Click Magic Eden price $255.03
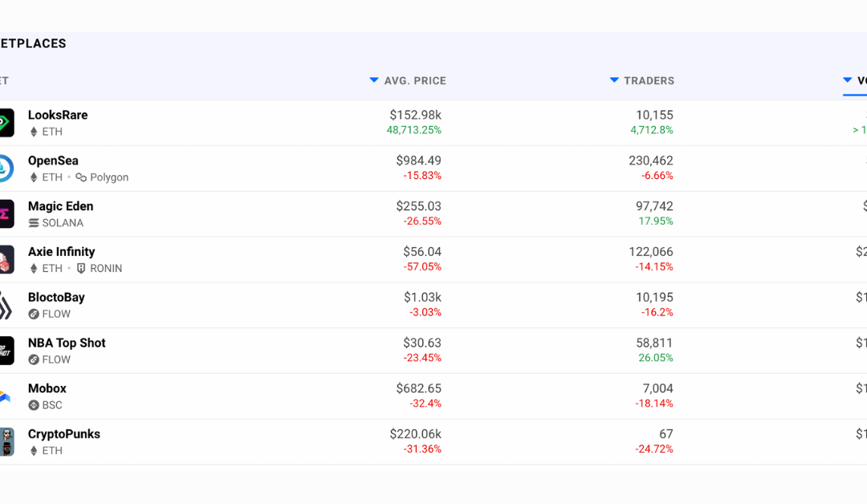The height and width of the screenshot is (504, 867). pos(418,206)
